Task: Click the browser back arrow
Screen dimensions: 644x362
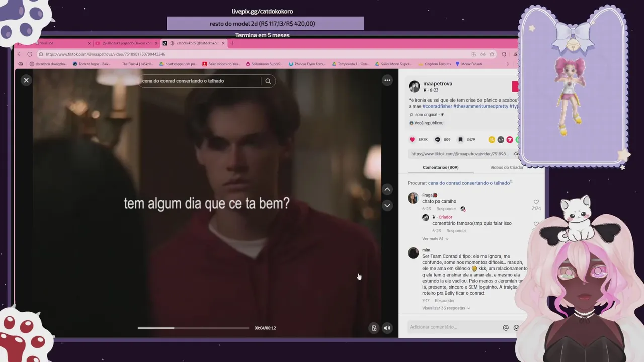Action: pyautogui.click(x=20, y=54)
